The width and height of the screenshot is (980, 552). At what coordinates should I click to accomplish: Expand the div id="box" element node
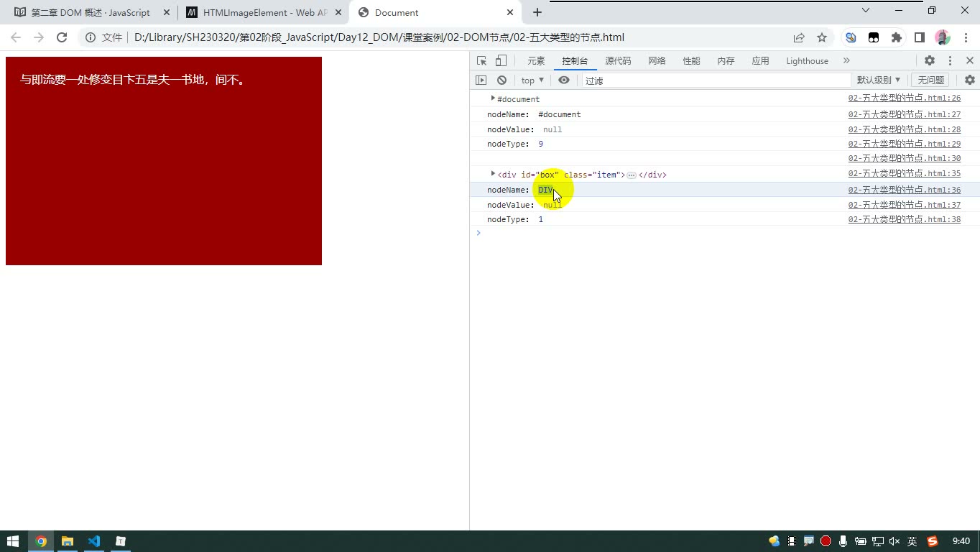(x=493, y=174)
